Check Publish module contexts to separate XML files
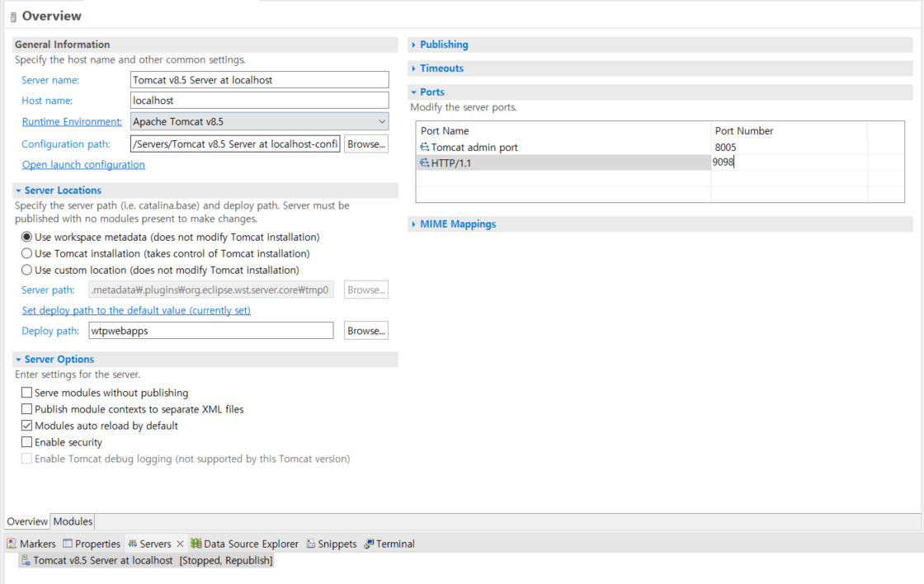This screenshot has height=584, width=924. 26,409
